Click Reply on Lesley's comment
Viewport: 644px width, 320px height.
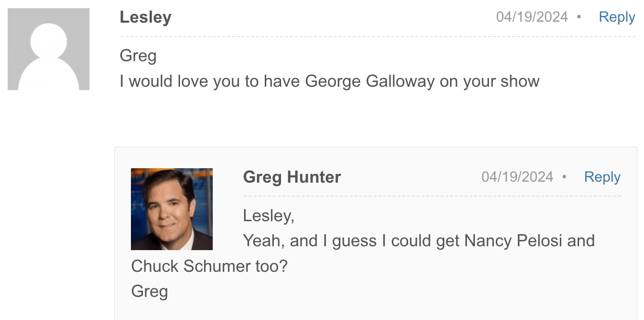617,17
